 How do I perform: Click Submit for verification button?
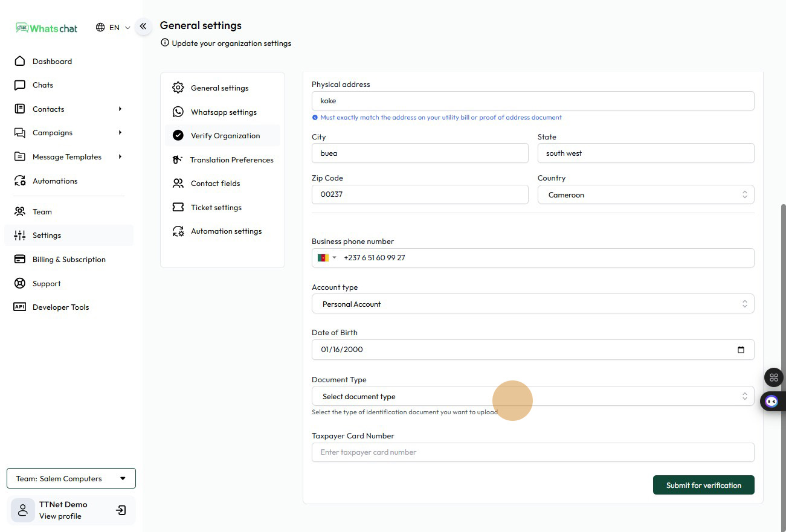[x=703, y=486]
